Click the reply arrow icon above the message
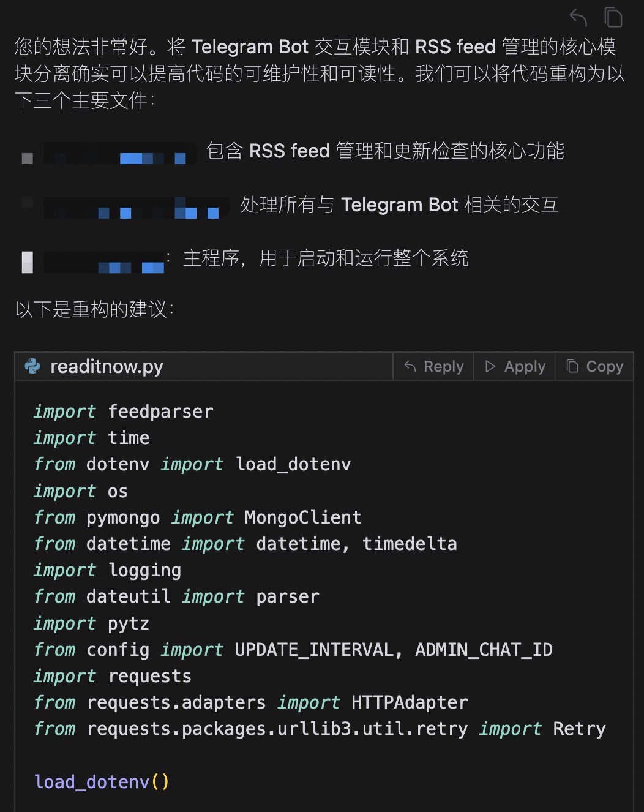The height and width of the screenshot is (812, 644). click(578, 17)
